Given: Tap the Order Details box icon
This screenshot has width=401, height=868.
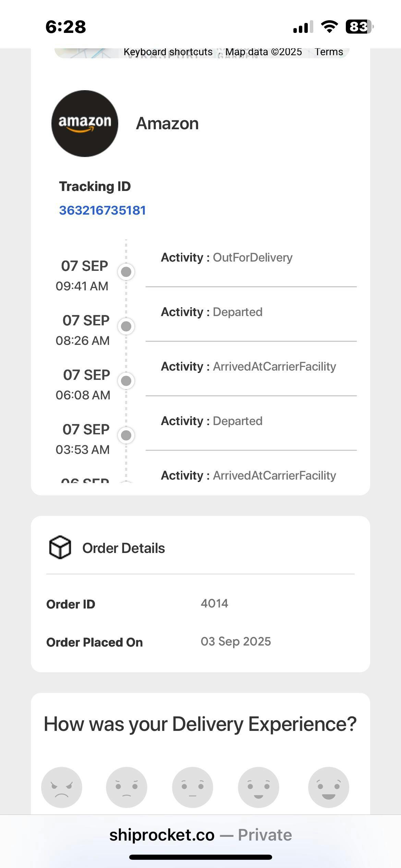Looking at the screenshot, I should 60,547.
